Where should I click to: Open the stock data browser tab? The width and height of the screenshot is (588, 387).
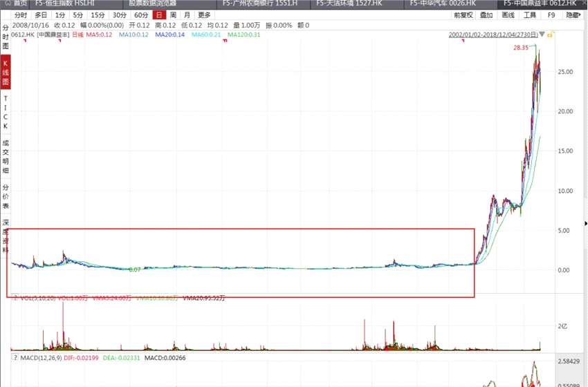click(170, 3)
